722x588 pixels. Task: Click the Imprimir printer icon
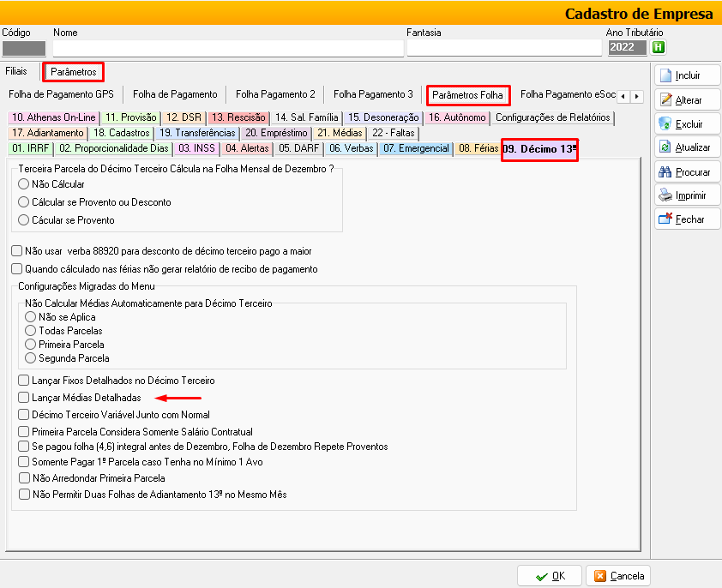[x=665, y=195]
